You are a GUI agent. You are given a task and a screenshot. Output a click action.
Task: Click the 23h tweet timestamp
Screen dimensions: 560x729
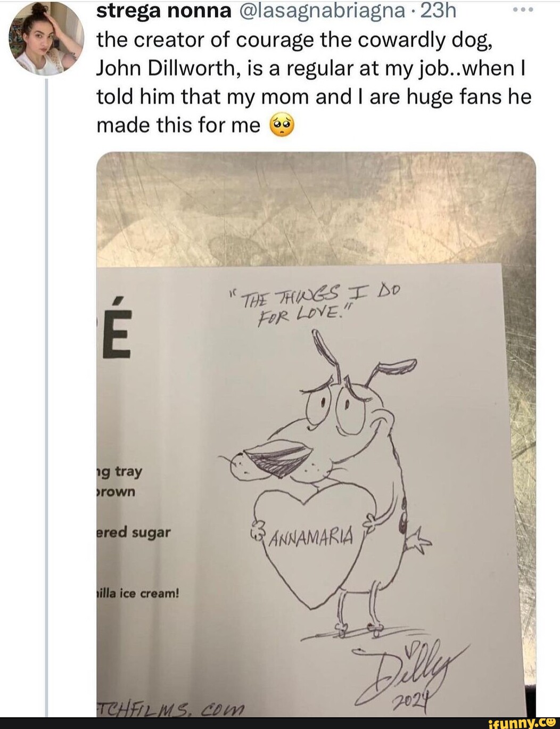coord(438,11)
